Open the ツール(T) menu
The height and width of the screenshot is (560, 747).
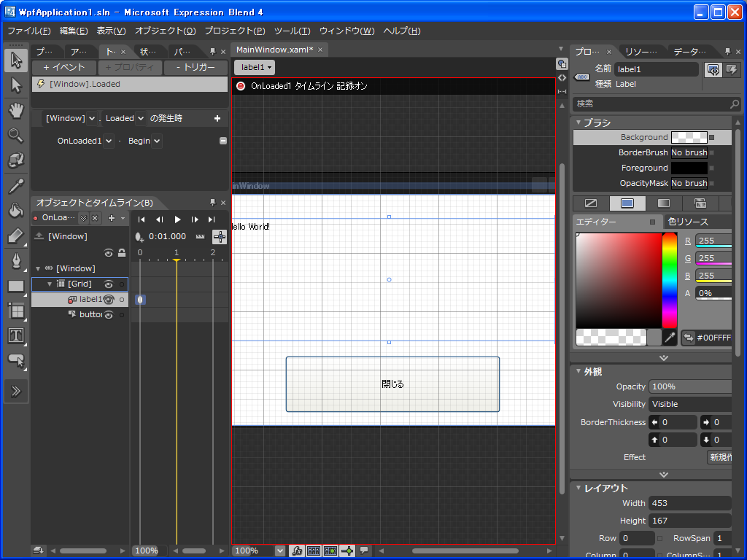[292, 31]
